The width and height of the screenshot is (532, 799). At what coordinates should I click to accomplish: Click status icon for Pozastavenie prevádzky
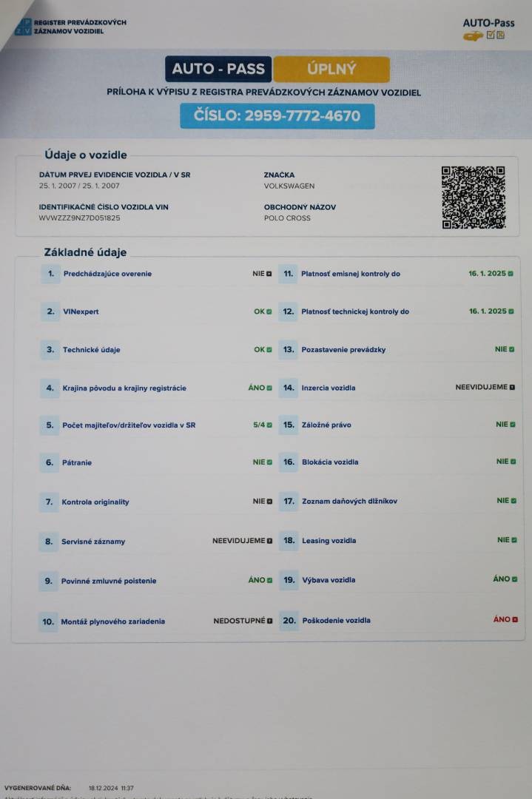tap(511, 349)
